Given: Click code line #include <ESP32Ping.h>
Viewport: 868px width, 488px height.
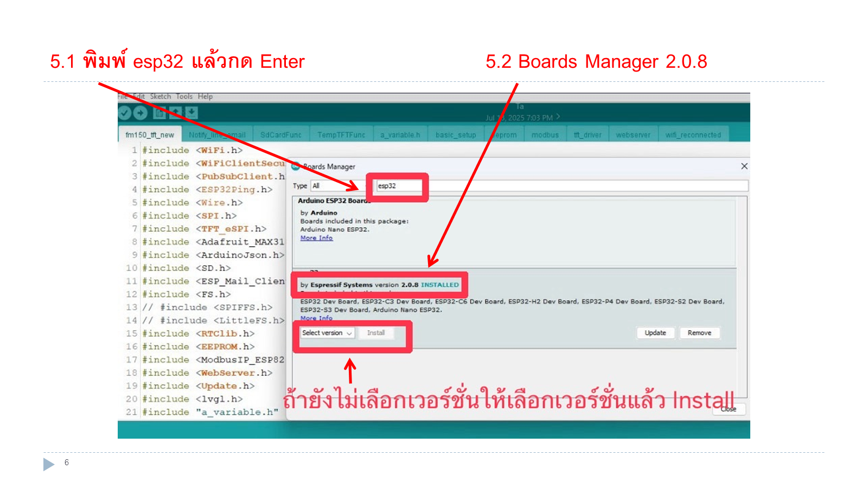Looking at the screenshot, I should (x=207, y=189).
